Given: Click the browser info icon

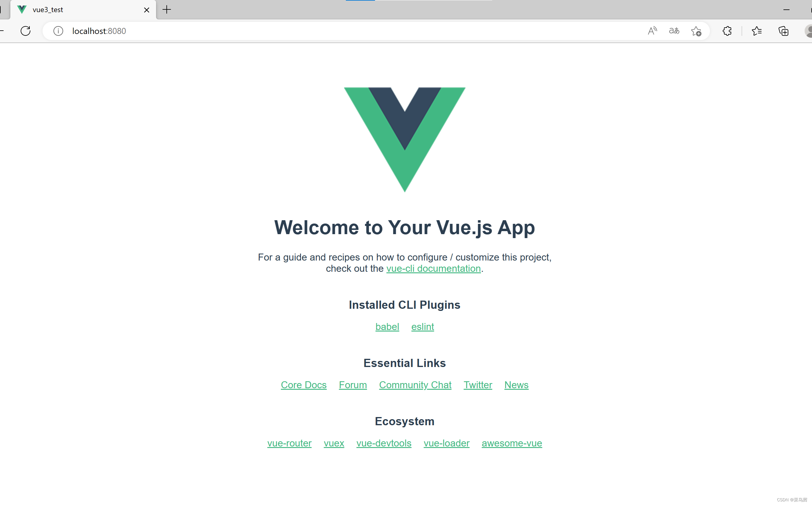Looking at the screenshot, I should tap(58, 31).
